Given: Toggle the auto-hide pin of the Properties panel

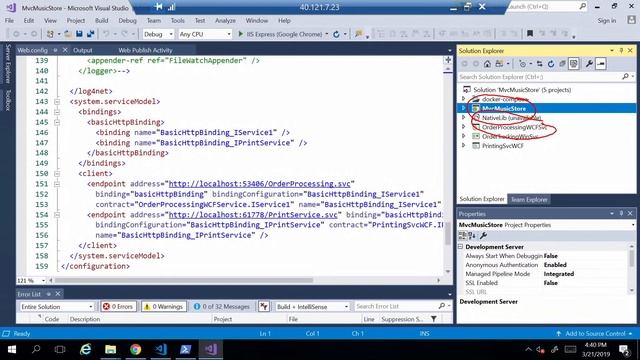Looking at the screenshot, I should (621, 213).
